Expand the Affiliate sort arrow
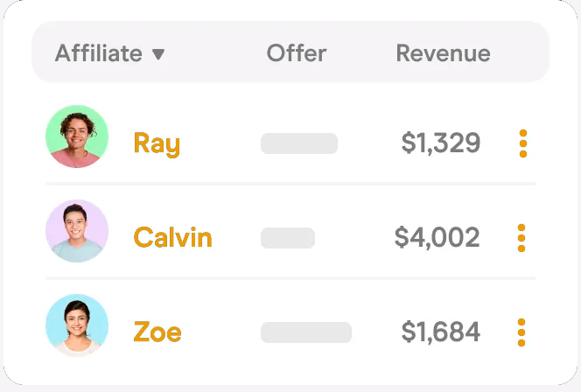Screen dimensions: 581x392 click(x=157, y=54)
